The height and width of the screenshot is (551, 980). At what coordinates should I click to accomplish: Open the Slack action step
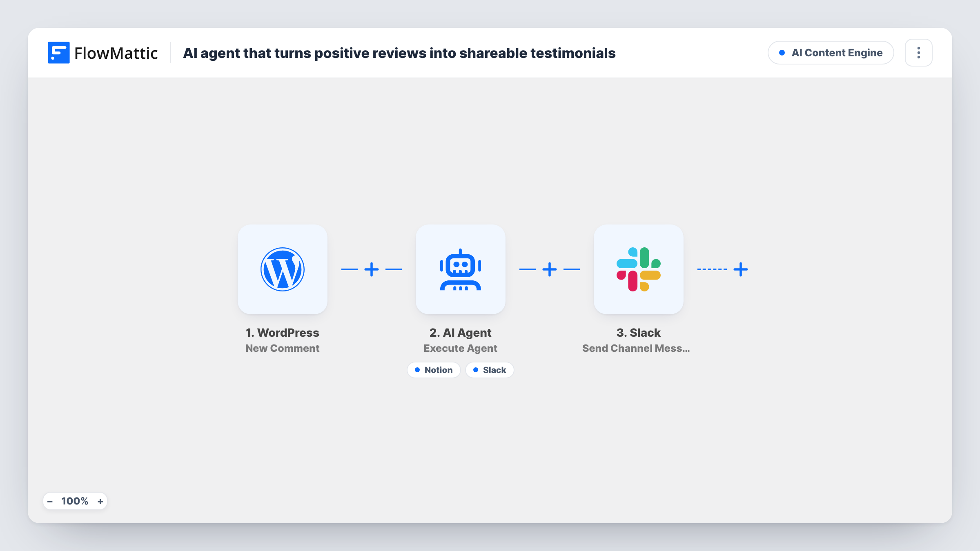(x=639, y=269)
